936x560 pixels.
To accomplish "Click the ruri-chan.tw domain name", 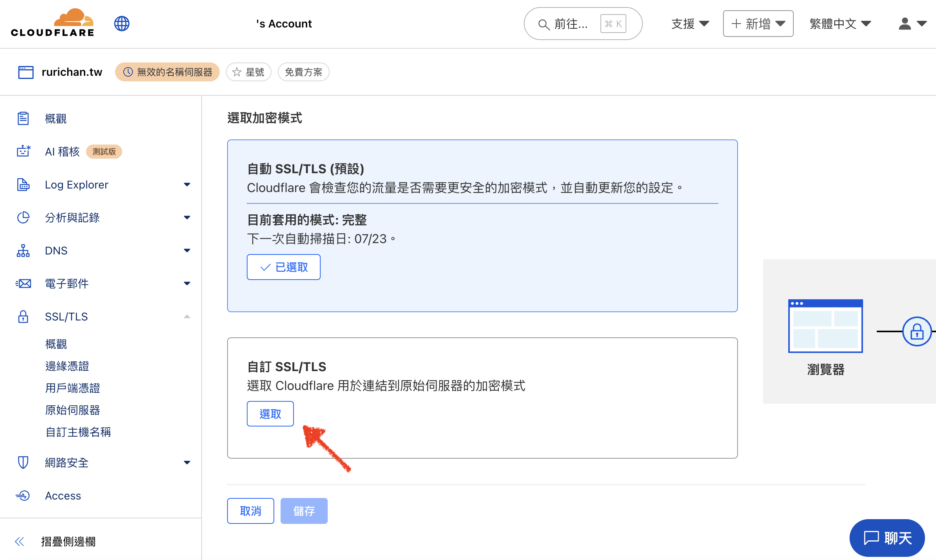I will coord(72,72).
